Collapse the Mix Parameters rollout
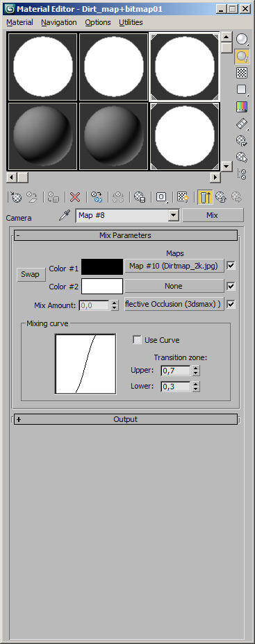255x644 pixels. (x=126, y=235)
